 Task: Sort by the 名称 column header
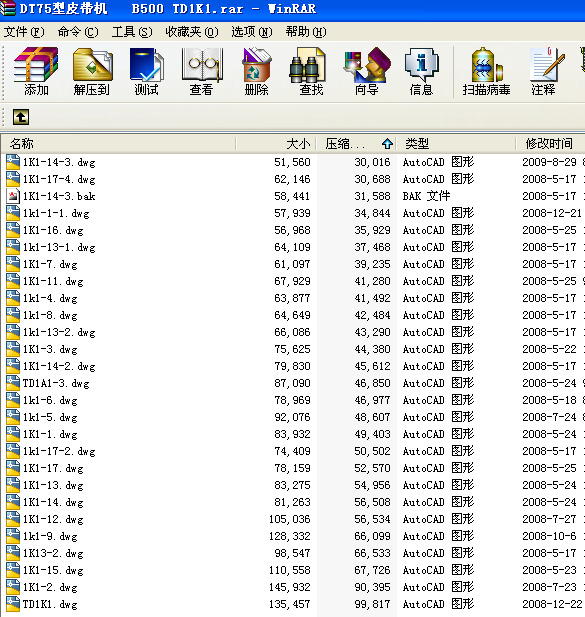pyautogui.click(x=118, y=144)
